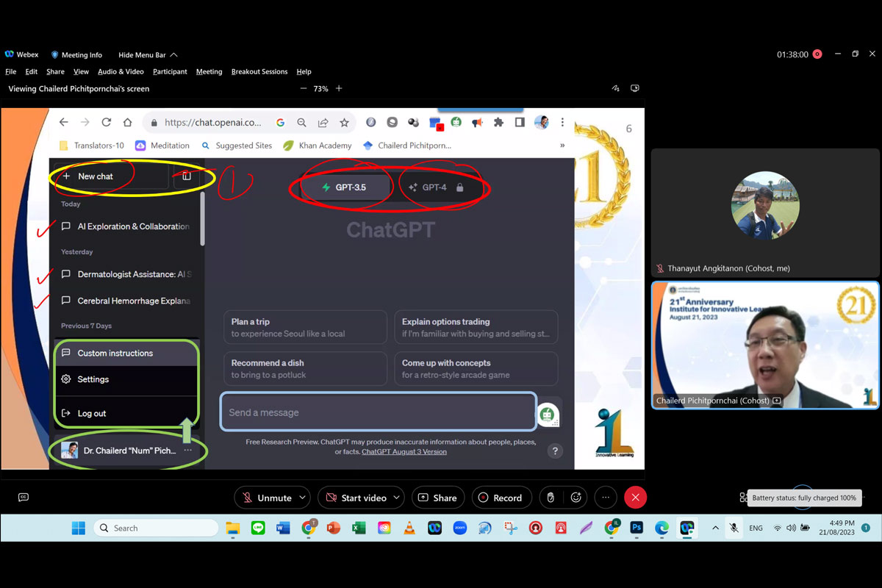Open the annotate tool for shared screen
Image resolution: width=882 pixels, height=588 pixels.
[616, 88]
